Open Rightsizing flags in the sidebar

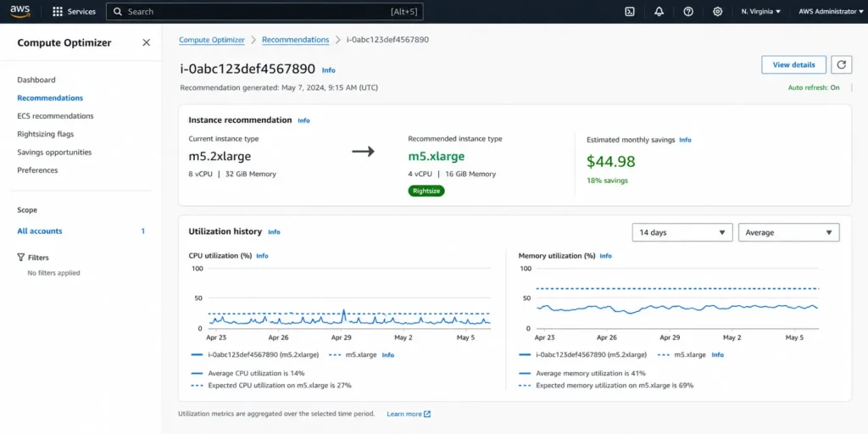46,134
